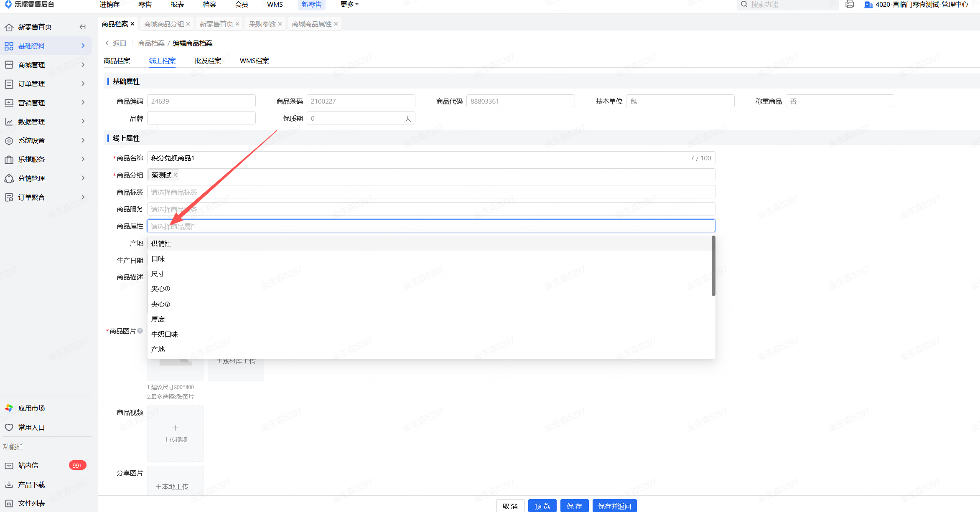Viewport: 980px width, 512px height.
Task: Click the 保存并返回 button
Action: 614,506
